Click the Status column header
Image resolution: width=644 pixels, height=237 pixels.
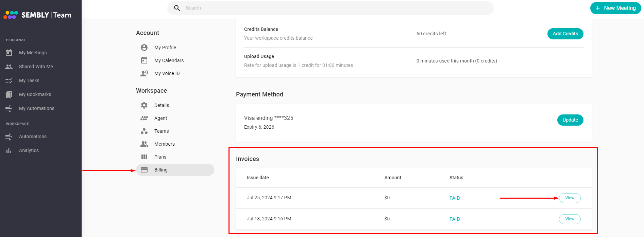pyautogui.click(x=456, y=178)
